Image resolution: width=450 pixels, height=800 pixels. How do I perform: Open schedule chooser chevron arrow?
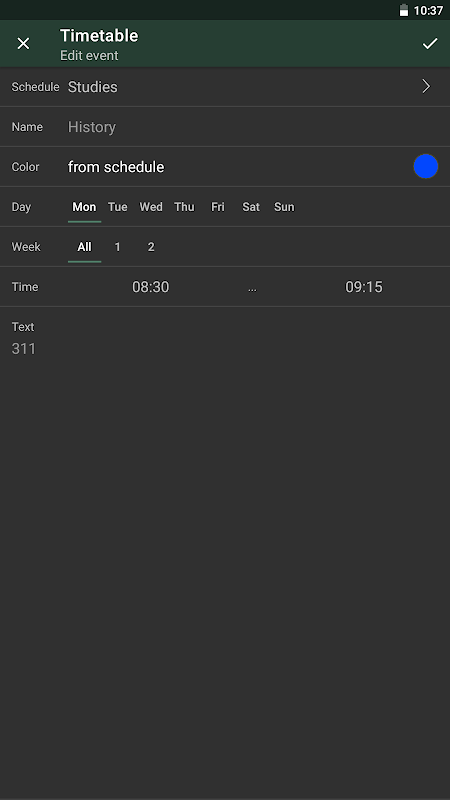pyautogui.click(x=427, y=87)
